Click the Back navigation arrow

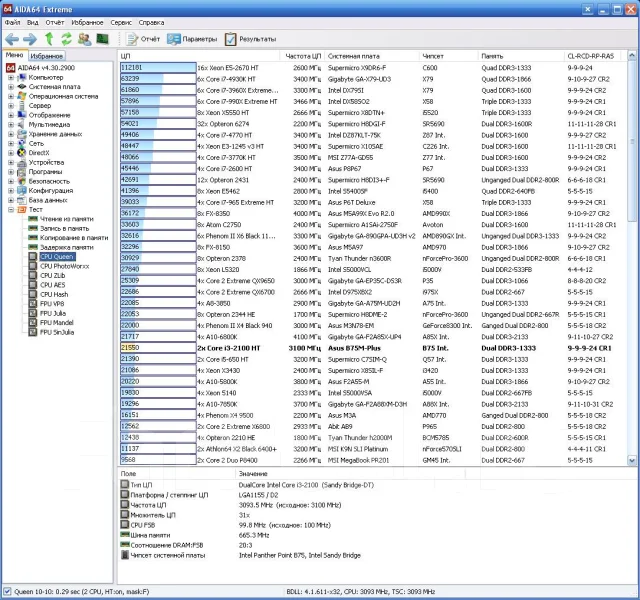tap(12, 39)
